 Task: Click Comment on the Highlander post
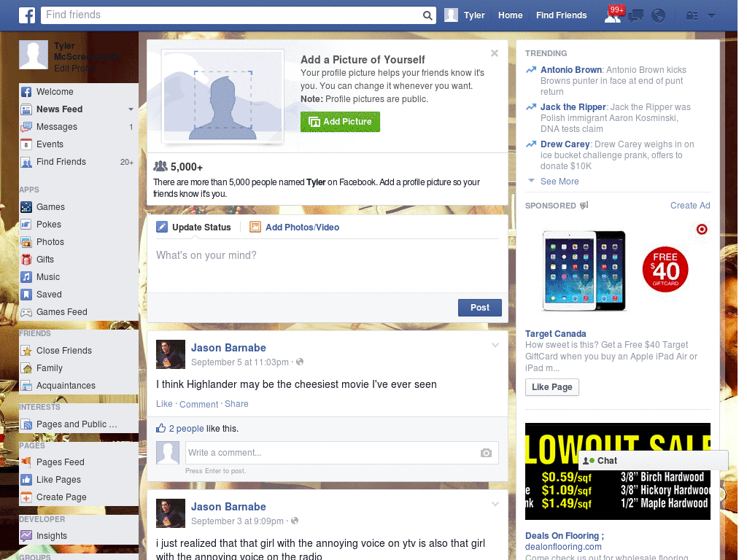click(198, 404)
